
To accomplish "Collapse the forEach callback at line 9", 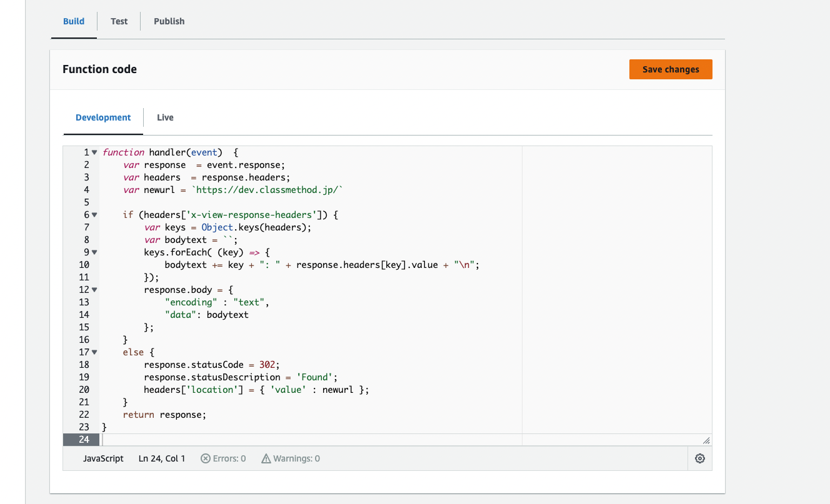I will (94, 252).
